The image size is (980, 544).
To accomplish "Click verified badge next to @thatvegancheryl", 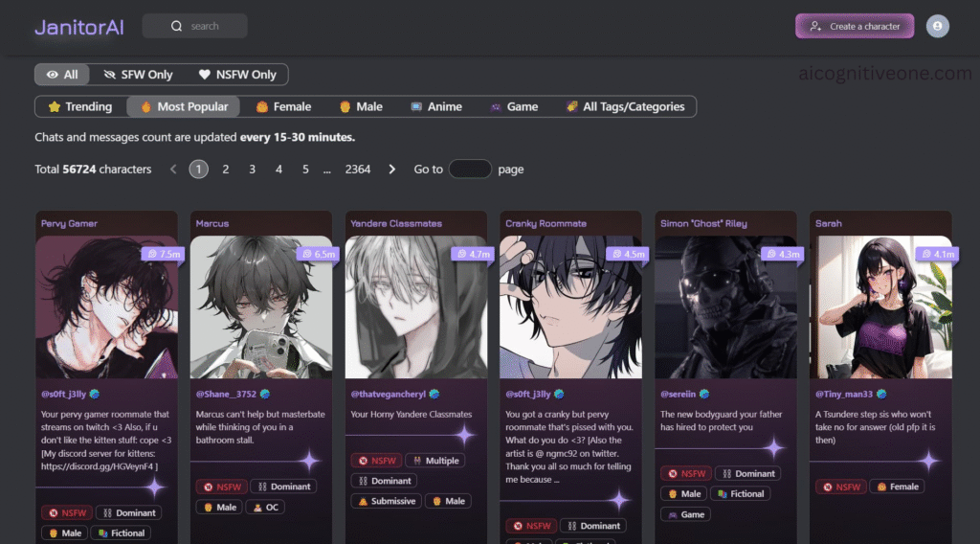I will click(x=434, y=394).
